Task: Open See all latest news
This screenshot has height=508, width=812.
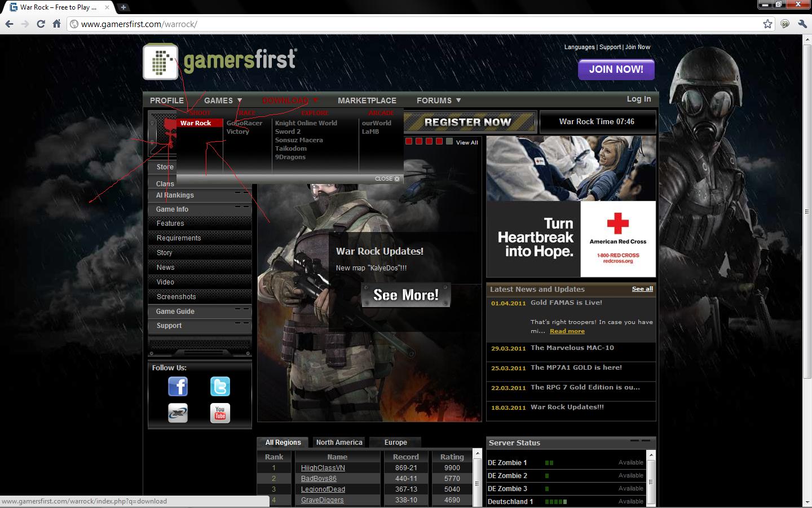Action: point(642,288)
